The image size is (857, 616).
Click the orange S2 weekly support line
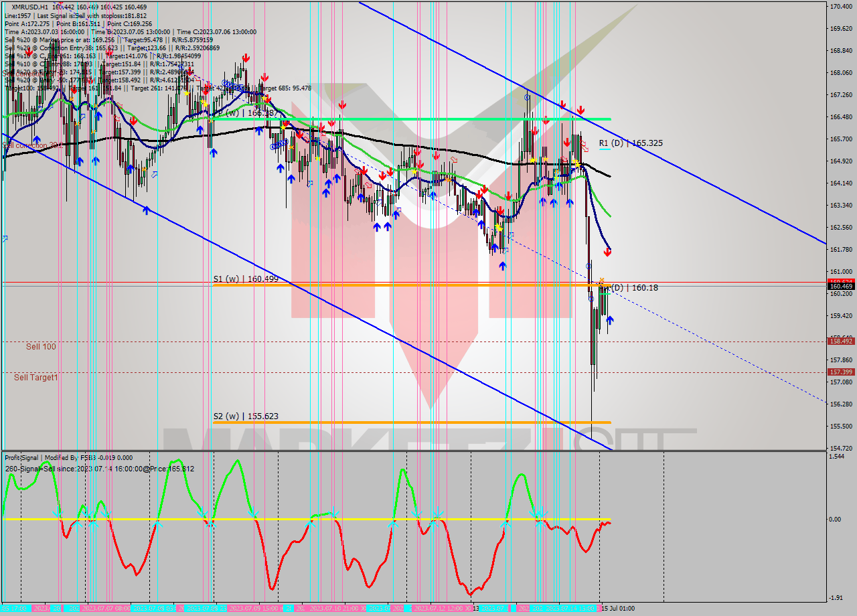click(412, 422)
